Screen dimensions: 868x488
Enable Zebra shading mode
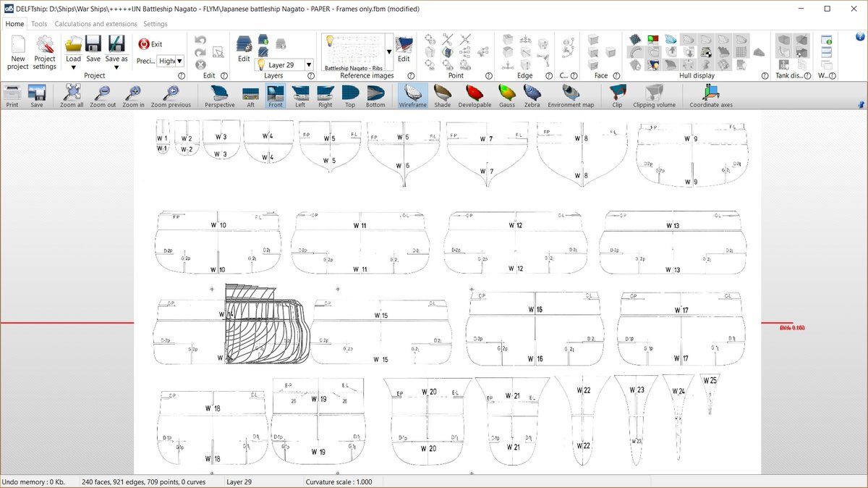click(x=532, y=95)
